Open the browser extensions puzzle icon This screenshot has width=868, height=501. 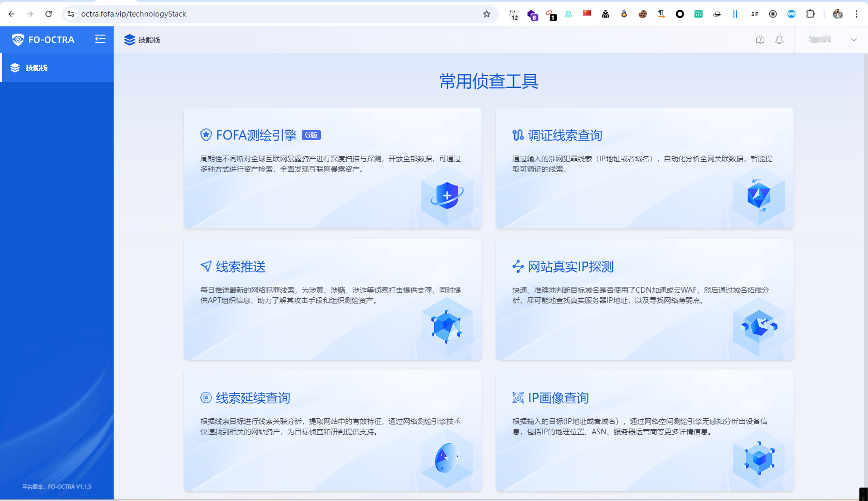811,14
